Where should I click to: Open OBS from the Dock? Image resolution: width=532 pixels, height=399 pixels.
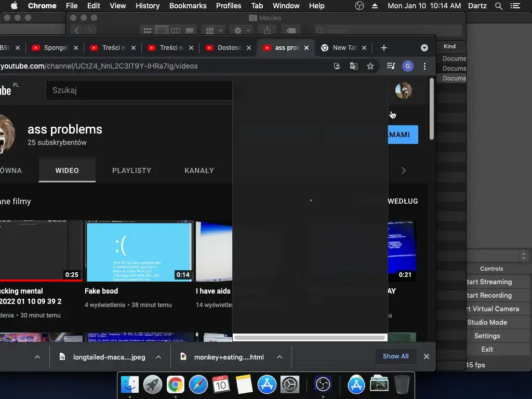point(323,384)
